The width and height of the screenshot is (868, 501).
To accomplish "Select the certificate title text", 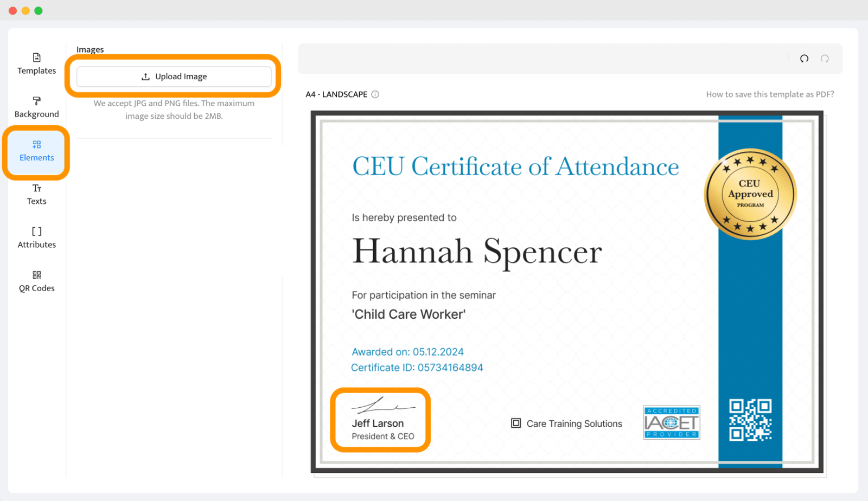I will [x=515, y=166].
